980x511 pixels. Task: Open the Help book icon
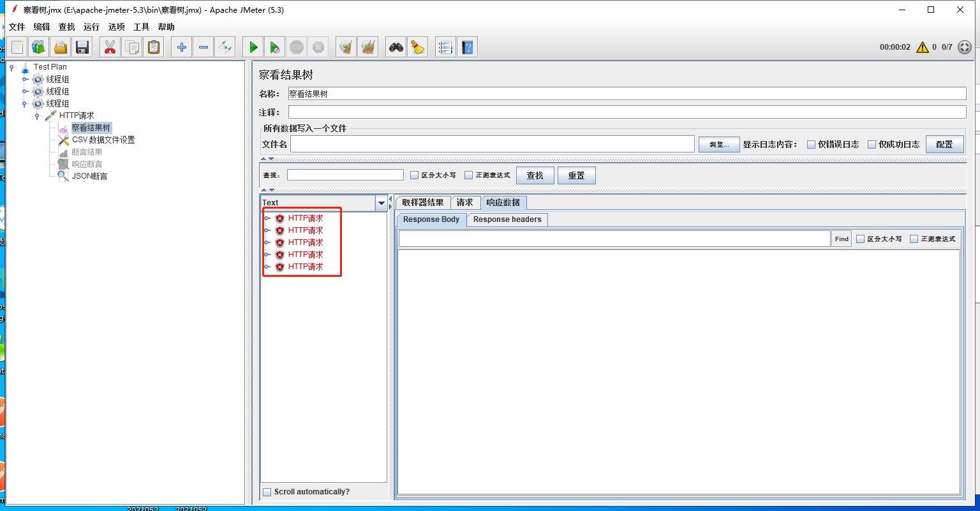468,47
